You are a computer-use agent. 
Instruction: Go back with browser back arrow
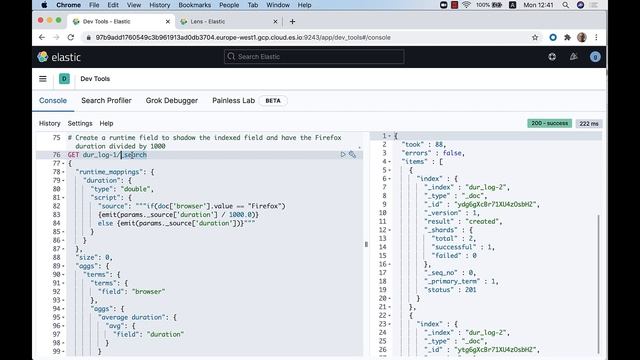coord(42,37)
